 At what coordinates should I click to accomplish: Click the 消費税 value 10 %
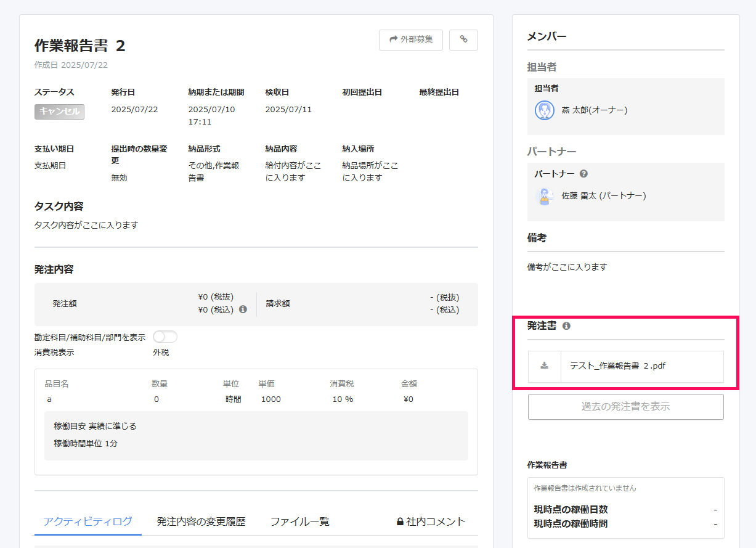click(343, 399)
